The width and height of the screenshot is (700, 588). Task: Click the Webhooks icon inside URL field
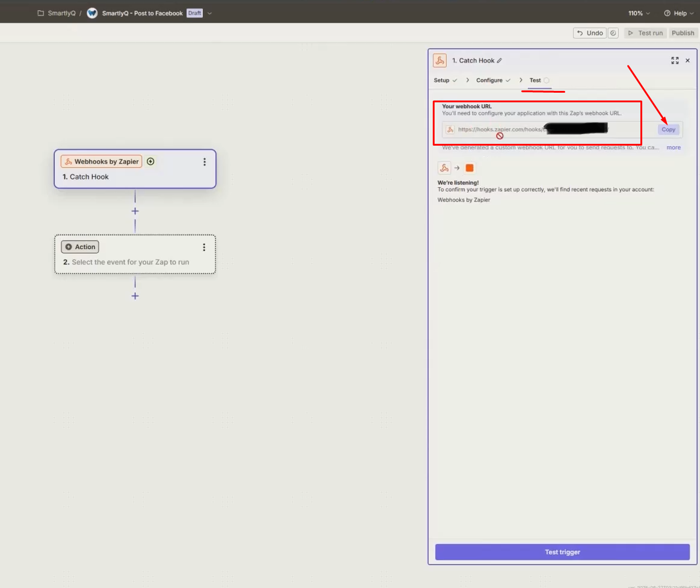click(x=450, y=129)
